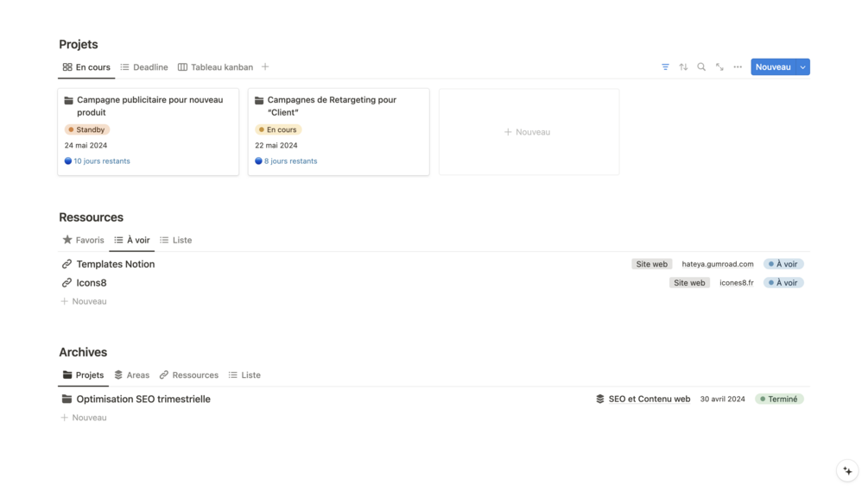The image size is (868, 491).
Task: Add a new view with plus icon
Action: pos(265,67)
